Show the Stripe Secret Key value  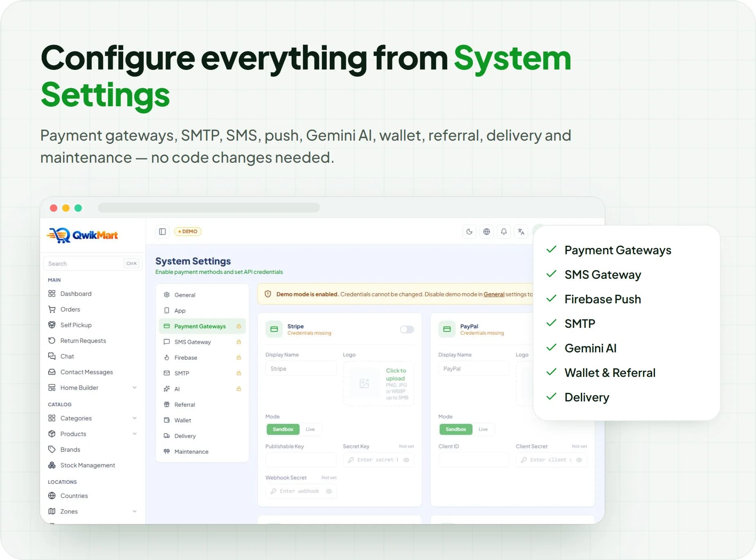click(x=406, y=460)
